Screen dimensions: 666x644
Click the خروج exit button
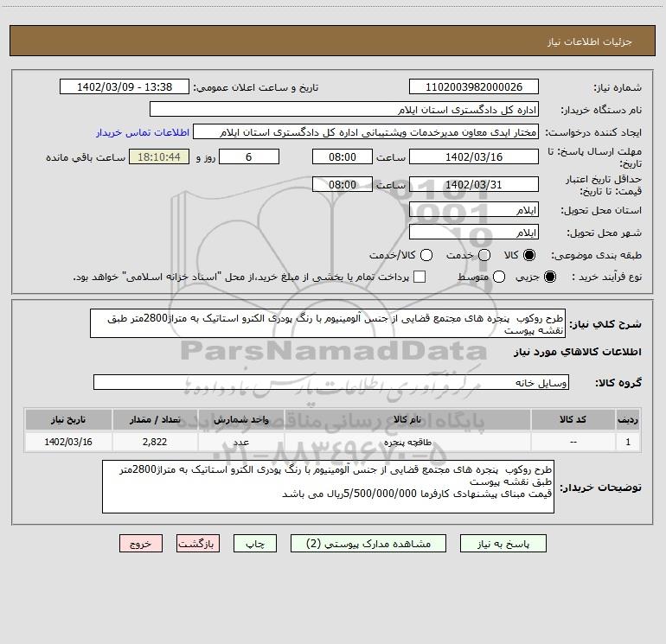pos(141,544)
